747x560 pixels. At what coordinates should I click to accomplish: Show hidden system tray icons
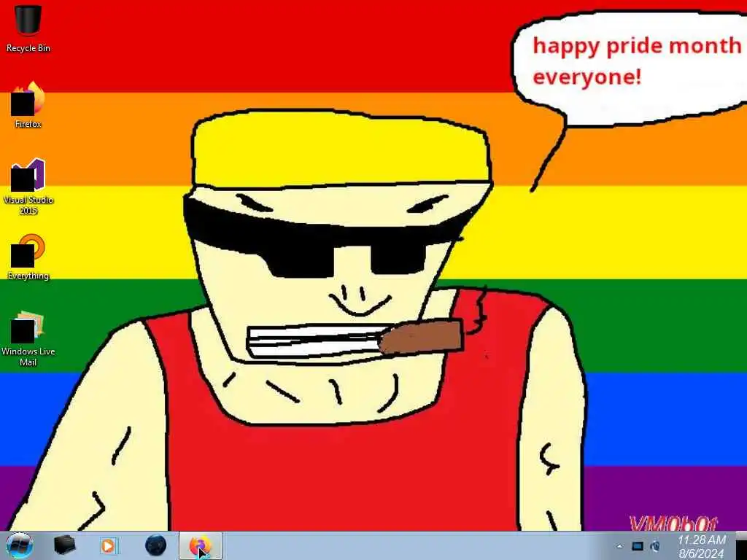pyautogui.click(x=619, y=546)
